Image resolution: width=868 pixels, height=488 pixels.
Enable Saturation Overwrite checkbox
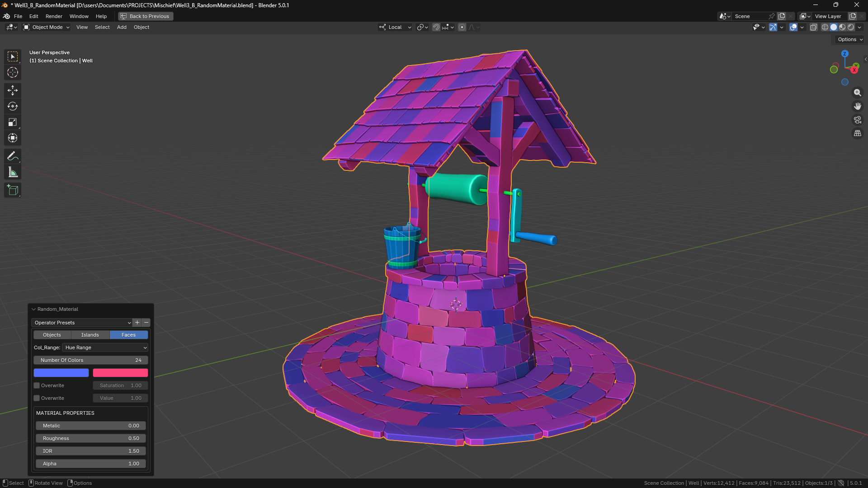click(37, 385)
